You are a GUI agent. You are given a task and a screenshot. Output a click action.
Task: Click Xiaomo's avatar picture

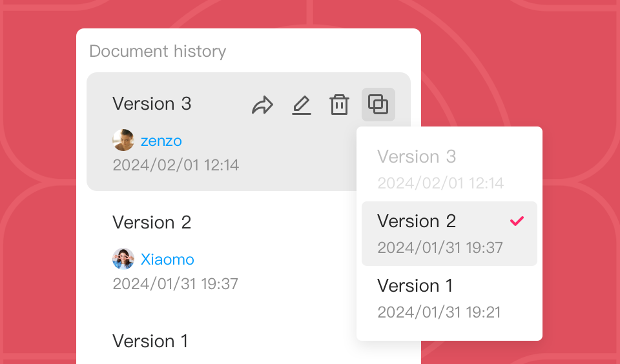click(x=123, y=259)
